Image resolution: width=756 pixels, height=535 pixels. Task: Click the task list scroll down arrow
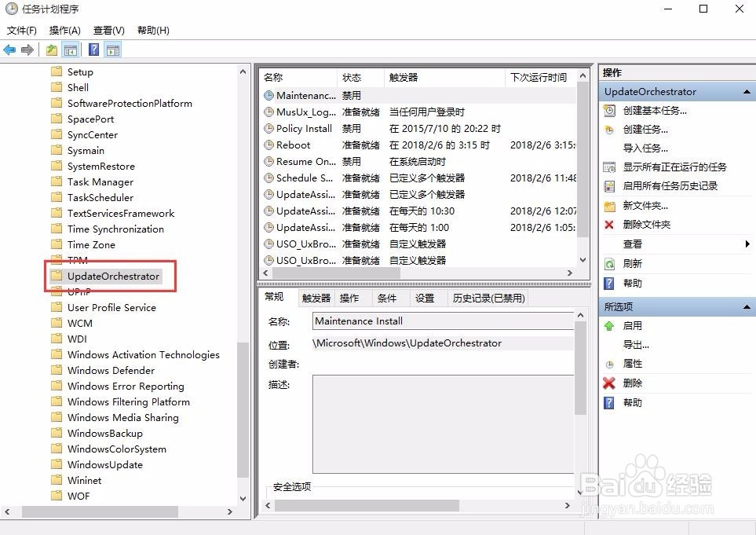[x=583, y=260]
